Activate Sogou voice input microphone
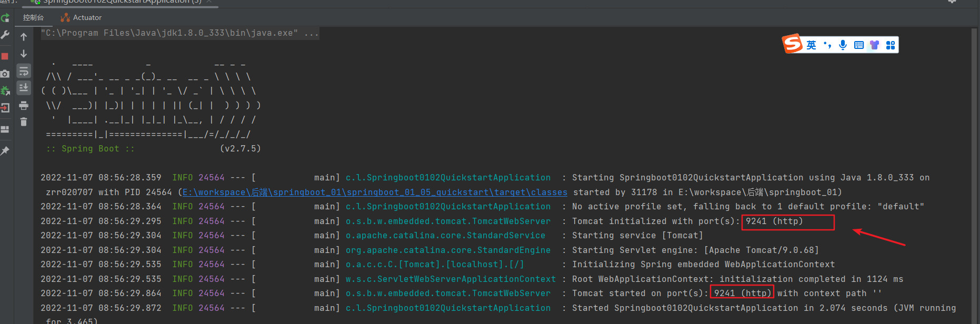 click(843, 45)
